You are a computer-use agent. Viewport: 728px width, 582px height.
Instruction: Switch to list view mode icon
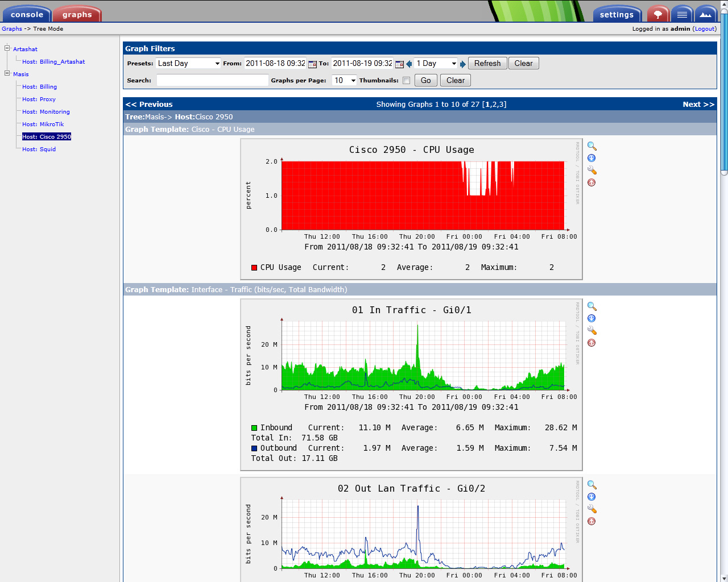(x=682, y=14)
